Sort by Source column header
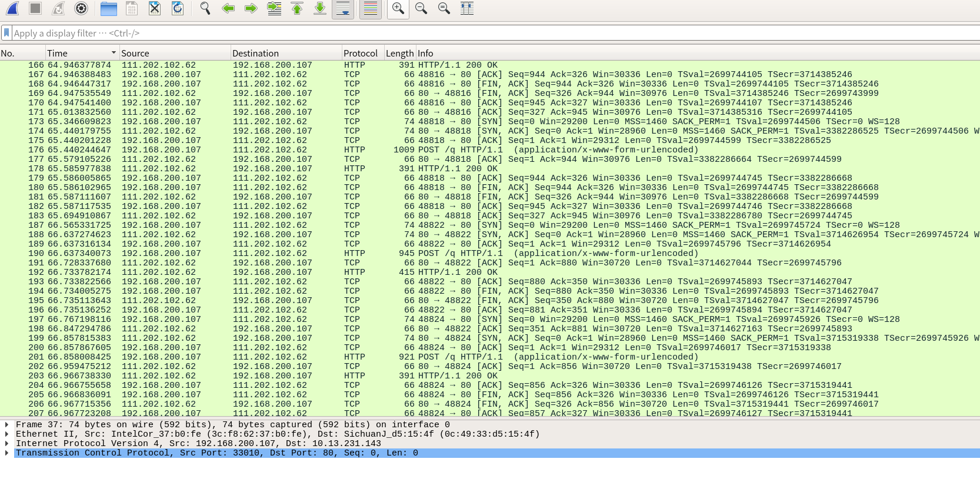Screen dimensions: 980x492 point(175,53)
